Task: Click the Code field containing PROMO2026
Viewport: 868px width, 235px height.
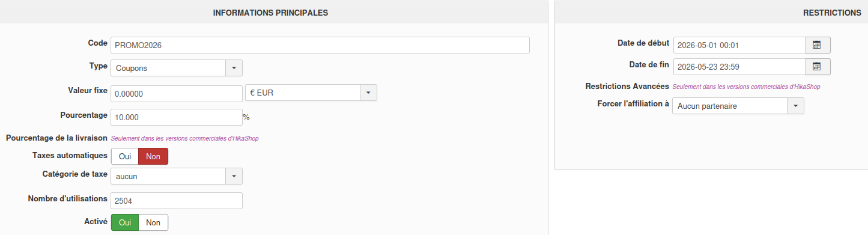Action: tap(320, 45)
